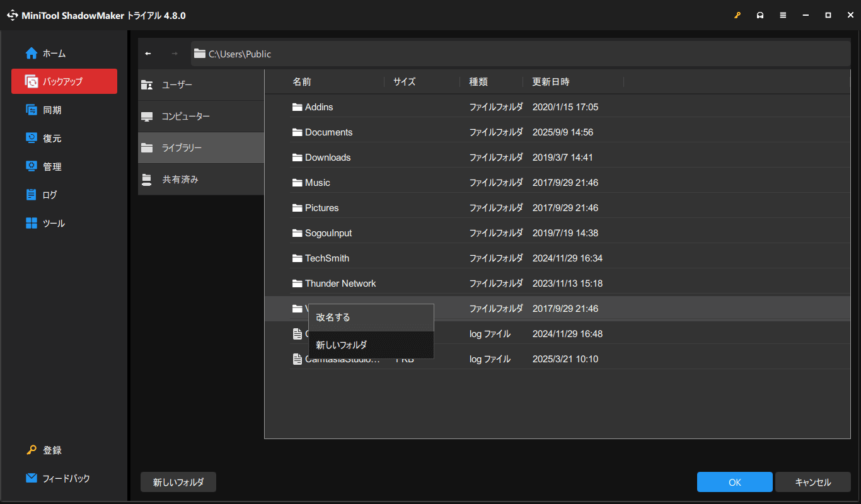861x504 pixels.
Task: Click the date 2025/9/9 14:56
Action: tap(563, 132)
